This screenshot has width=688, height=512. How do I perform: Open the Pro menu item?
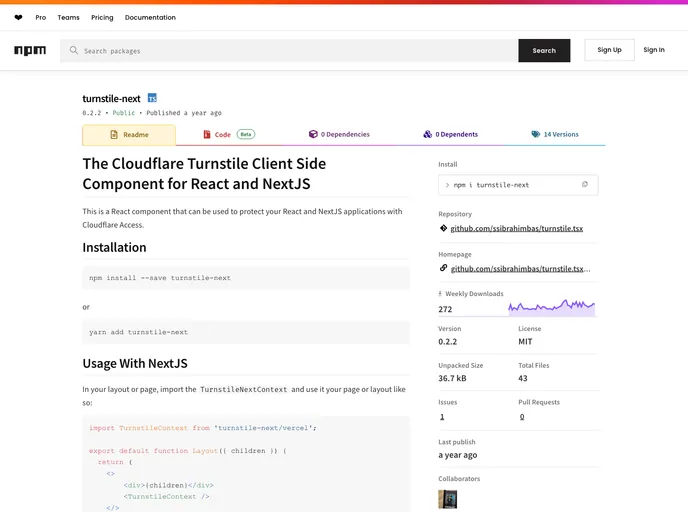pyautogui.click(x=40, y=18)
